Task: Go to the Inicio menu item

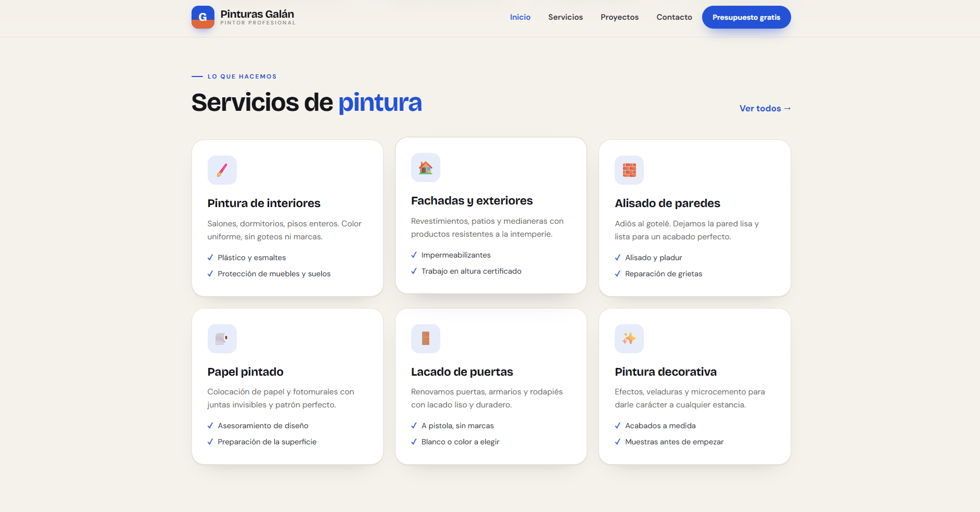Action: 520,17
